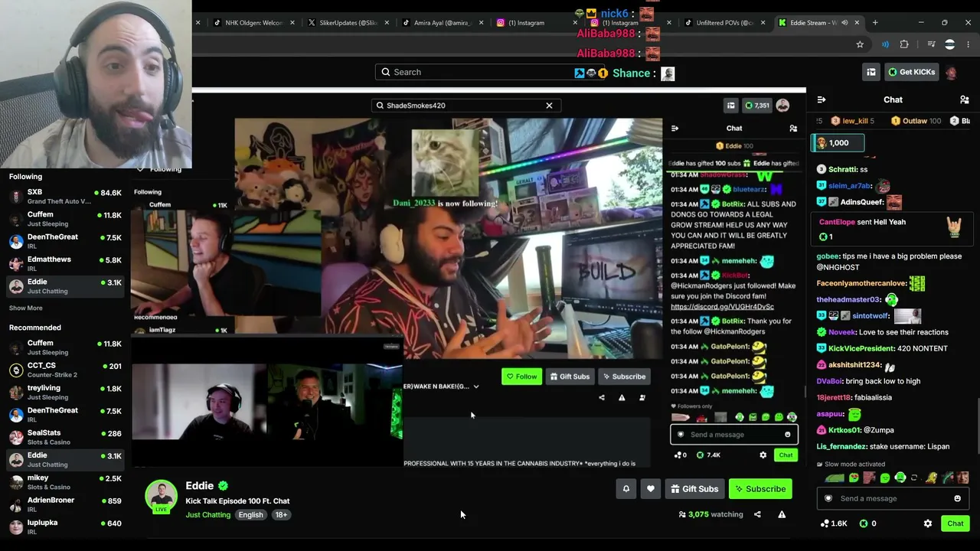Screen dimensions: 980x551
Task: Open SealStats Slots & Casino channel in sidebar
Action: coord(65,437)
